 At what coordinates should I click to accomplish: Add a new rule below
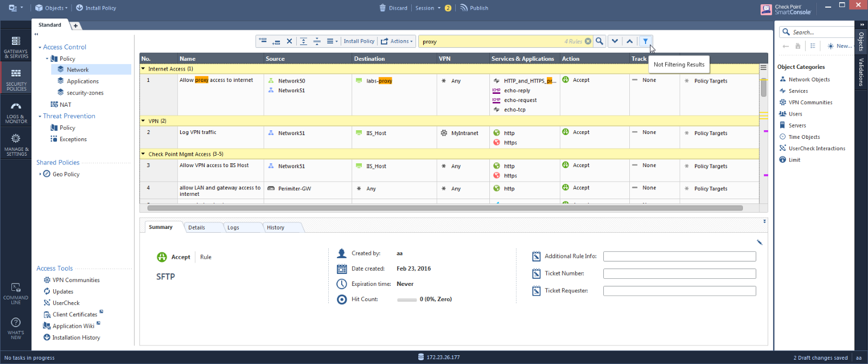(x=276, y=41)
